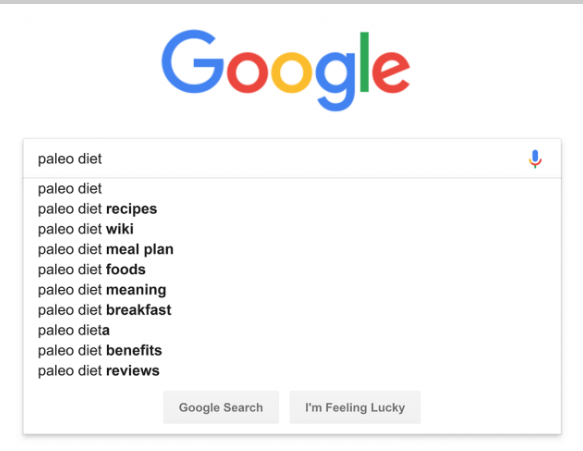The width and height of the screenshot is (583, 451).
Task: Click the blue capital G in logo
Action: click(193, 62)
